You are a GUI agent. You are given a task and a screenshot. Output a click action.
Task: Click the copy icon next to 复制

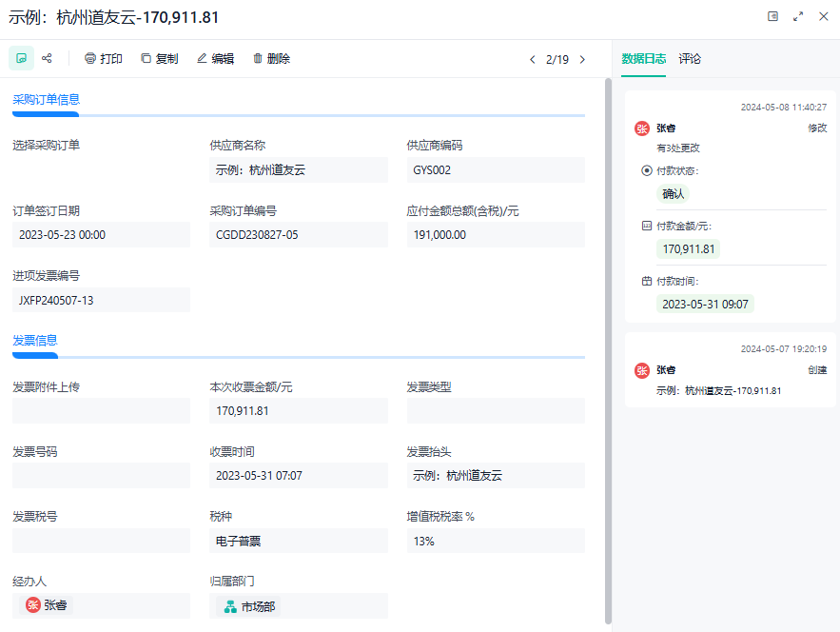click(146, 58)
